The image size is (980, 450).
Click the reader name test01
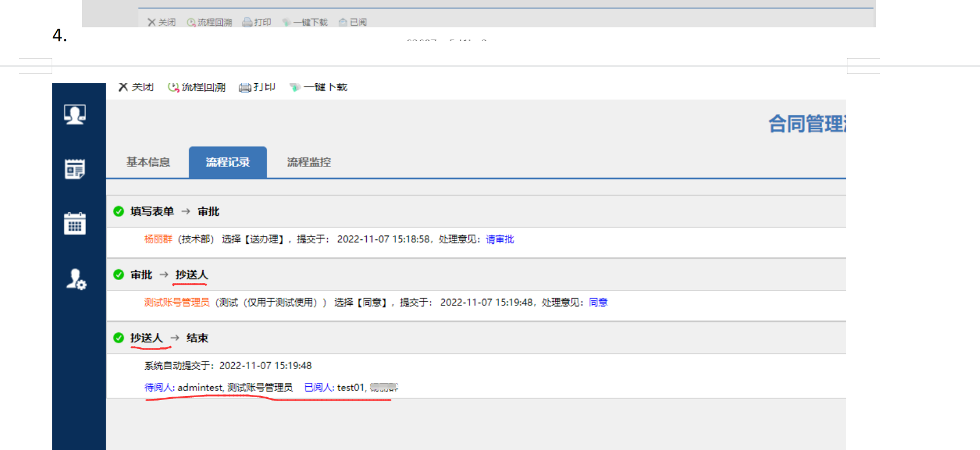point(350,387)
